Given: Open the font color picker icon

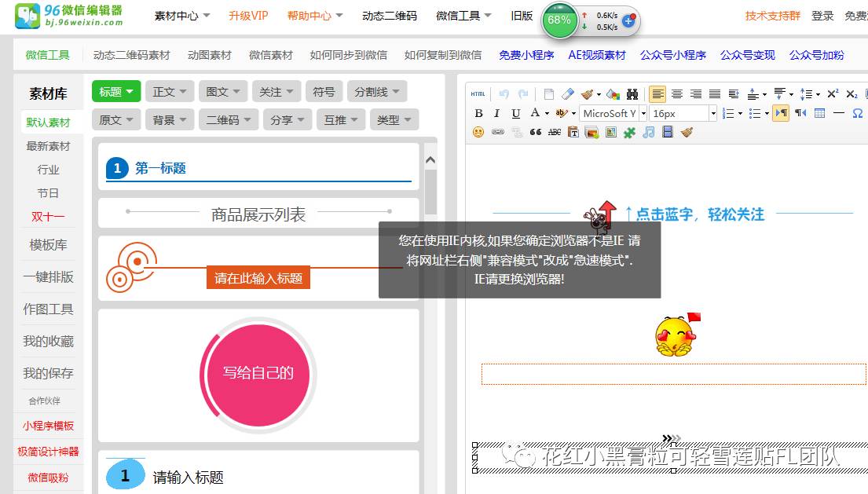Looking at the screenshot, I should click(535, 112).
